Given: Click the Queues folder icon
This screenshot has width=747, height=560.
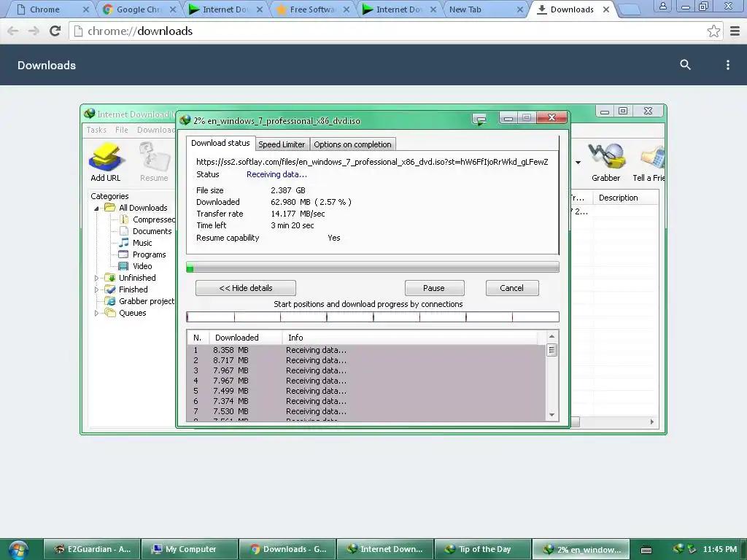Looking at the screenshot, I should (110, 313).
